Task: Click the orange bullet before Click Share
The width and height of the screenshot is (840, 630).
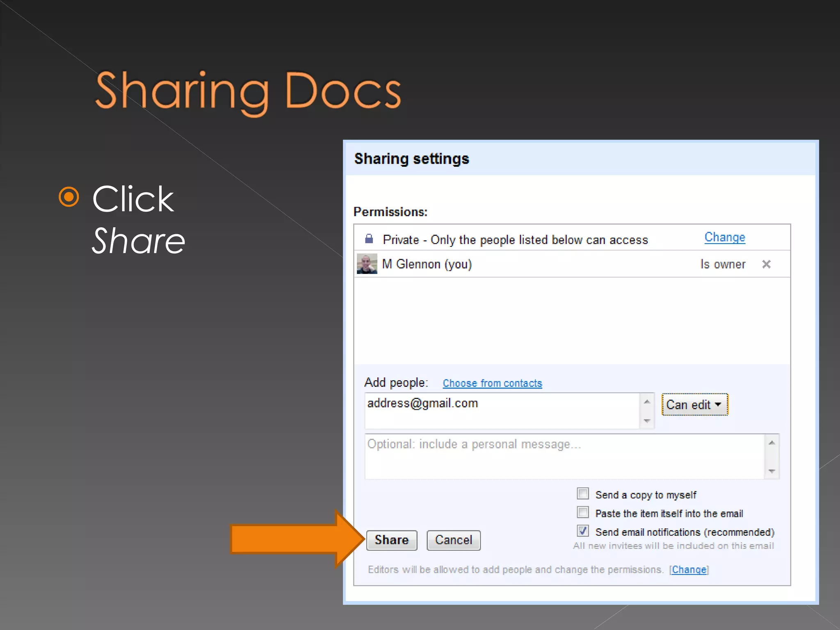Action: tap(69, 197)
